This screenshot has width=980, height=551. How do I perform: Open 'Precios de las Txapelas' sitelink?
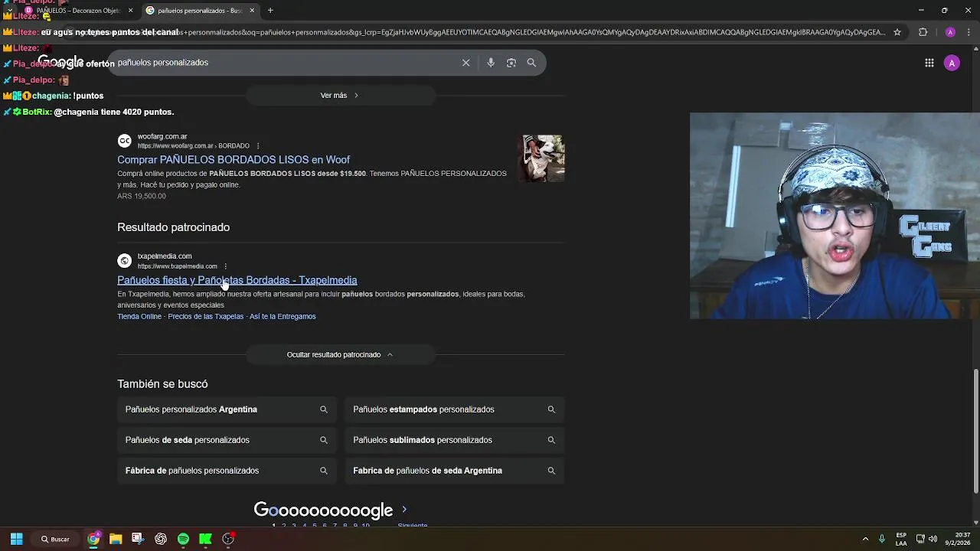[206, 316]
